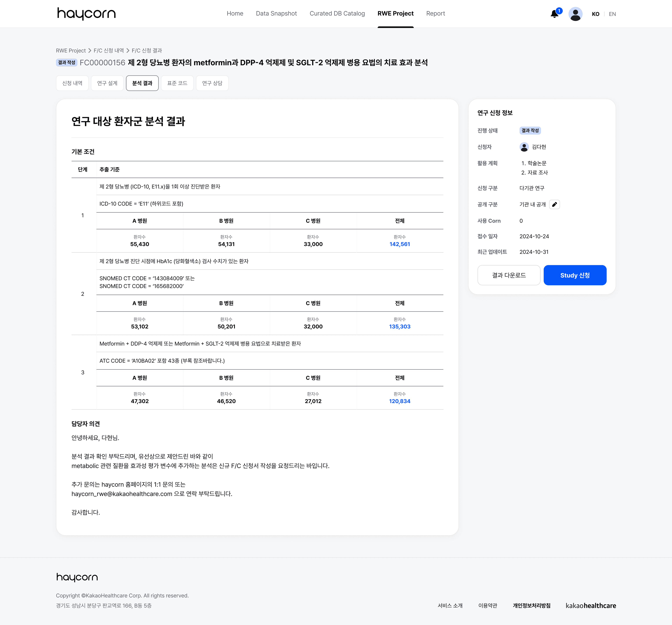Switch interface language to EN
Image resolution: width=672 pixels, height=625 pixels.
click(x=612, y=14)
